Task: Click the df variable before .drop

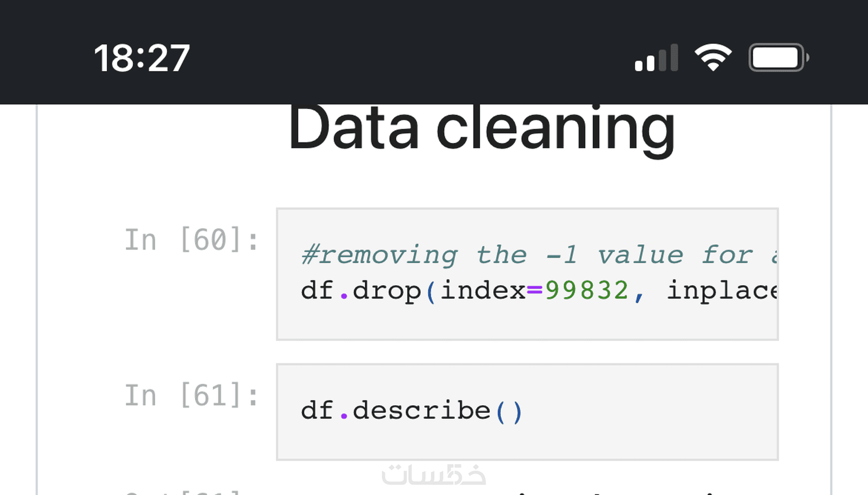Action: 317,290
